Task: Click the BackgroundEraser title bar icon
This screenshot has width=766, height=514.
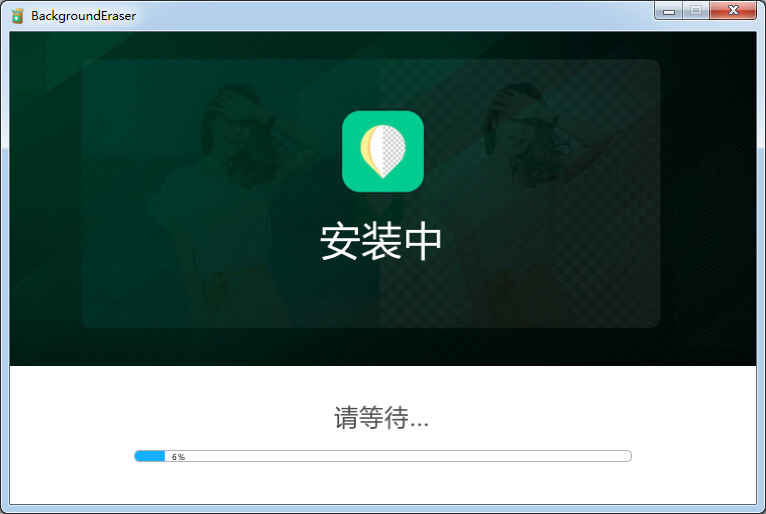Action: click(x=17, y=15)
